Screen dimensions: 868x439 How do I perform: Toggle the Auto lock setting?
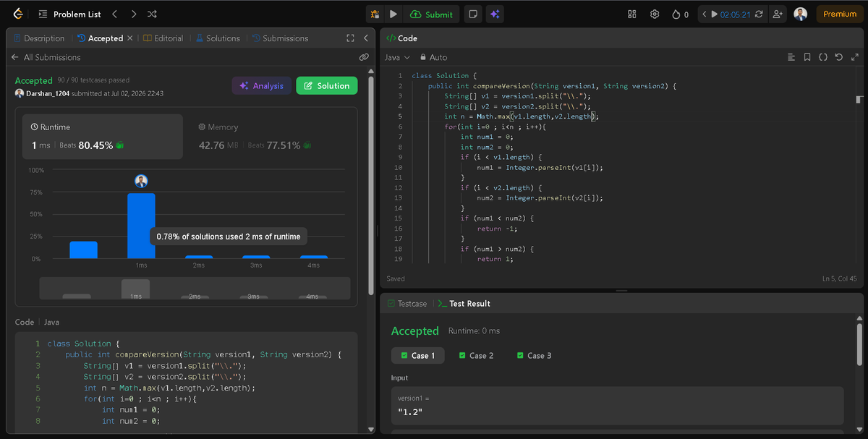click(434, 57)
